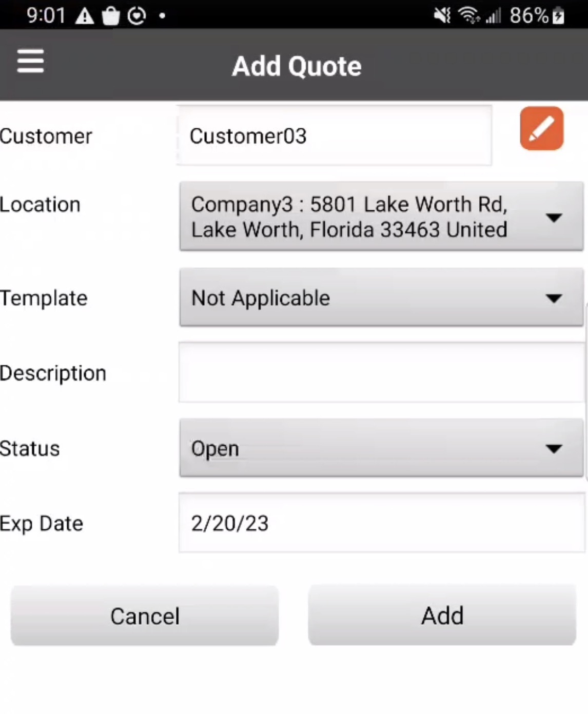The image size is (588, 714).
Task: Tap the warning triangle notification icon
Action: (85, 16)
